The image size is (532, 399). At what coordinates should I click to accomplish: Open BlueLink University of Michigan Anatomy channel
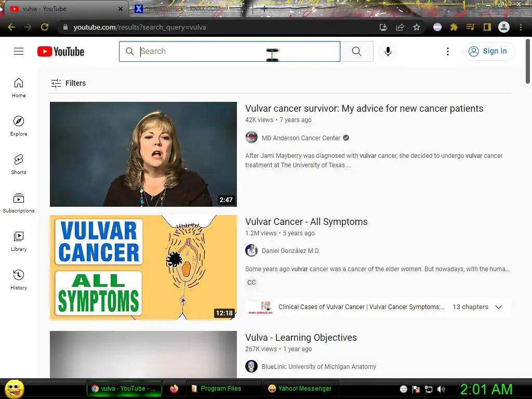coord(318,367)
